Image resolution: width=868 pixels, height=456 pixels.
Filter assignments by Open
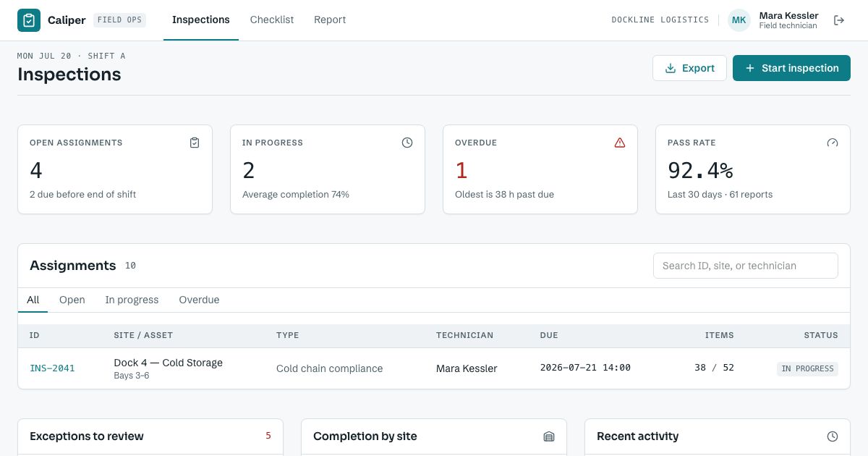coord(72,300)
